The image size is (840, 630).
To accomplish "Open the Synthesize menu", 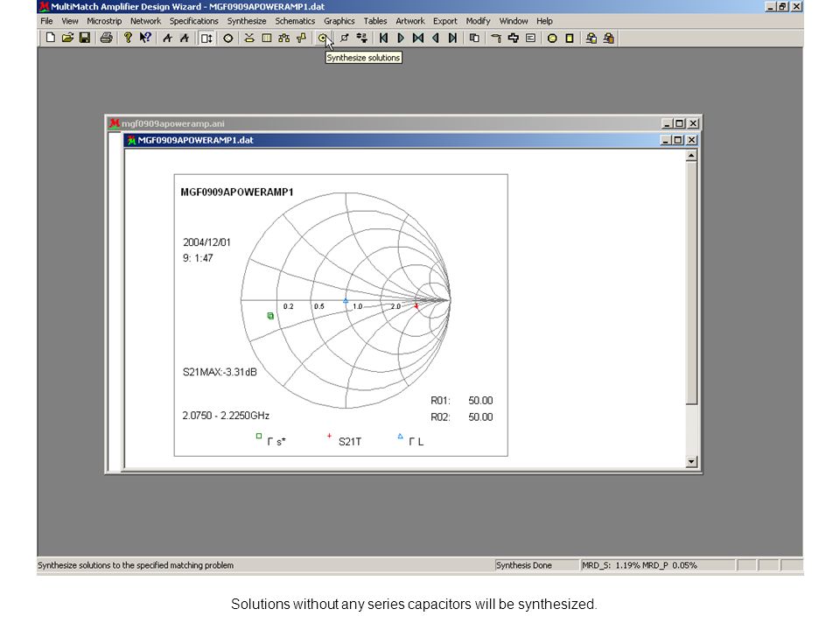I will tap(247, 21).
